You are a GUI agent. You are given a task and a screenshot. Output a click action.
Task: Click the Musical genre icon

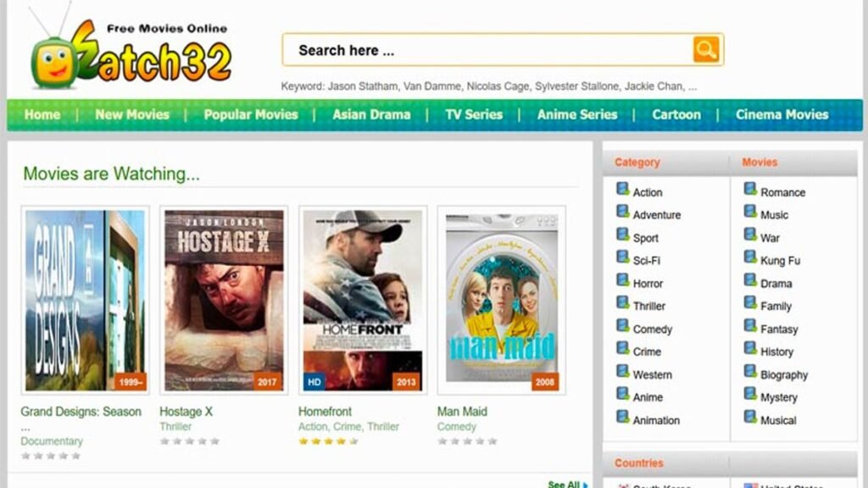click(x=749, y=419)
